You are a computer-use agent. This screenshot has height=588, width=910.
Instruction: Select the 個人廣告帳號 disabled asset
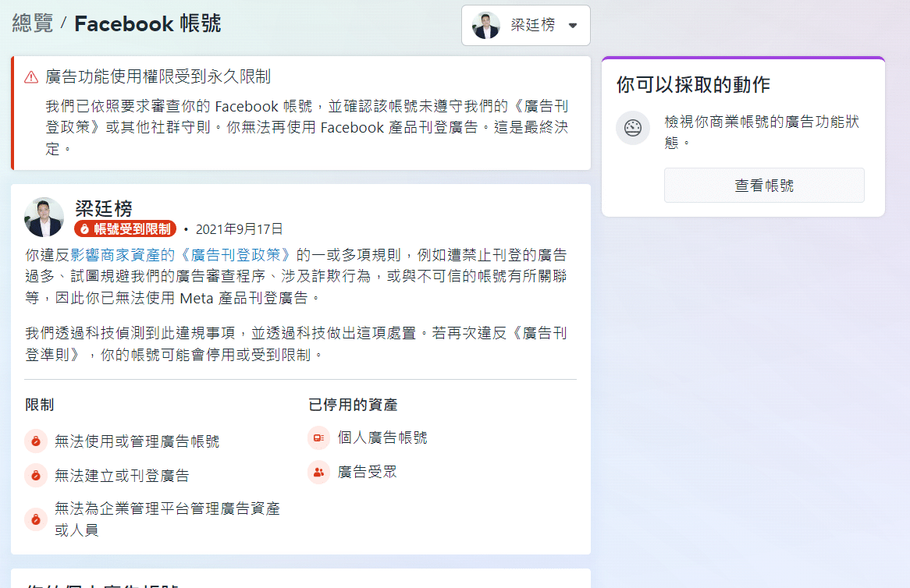pyautogui.click(x=382, y=438)
